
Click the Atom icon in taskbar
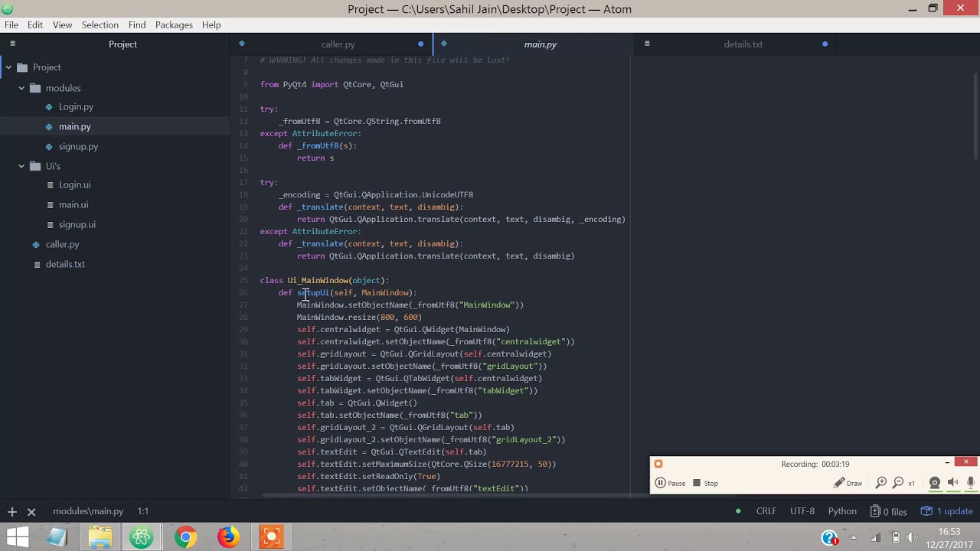142,537
